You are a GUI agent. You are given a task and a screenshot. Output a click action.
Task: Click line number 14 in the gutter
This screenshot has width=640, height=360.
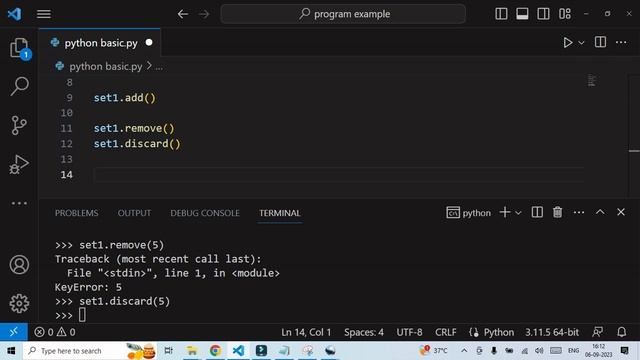(x=67, y=175)
